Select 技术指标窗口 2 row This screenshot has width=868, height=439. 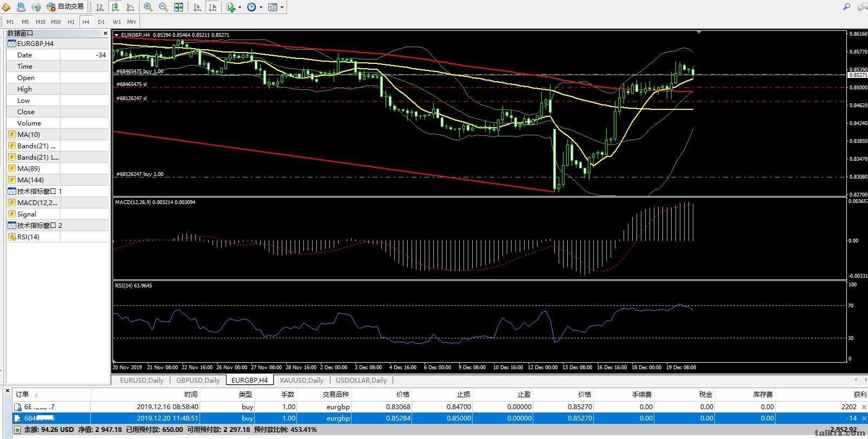(x=57, y=225)
